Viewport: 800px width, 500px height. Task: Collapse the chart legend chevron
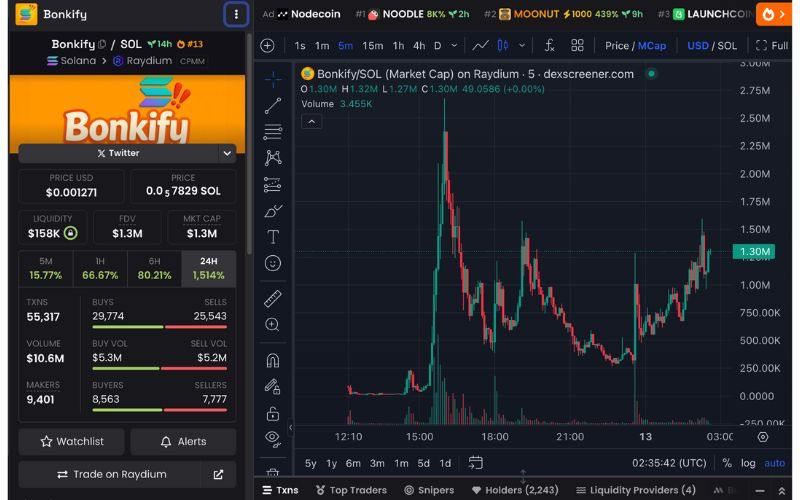pyautogui.click(x=311, y=122)
